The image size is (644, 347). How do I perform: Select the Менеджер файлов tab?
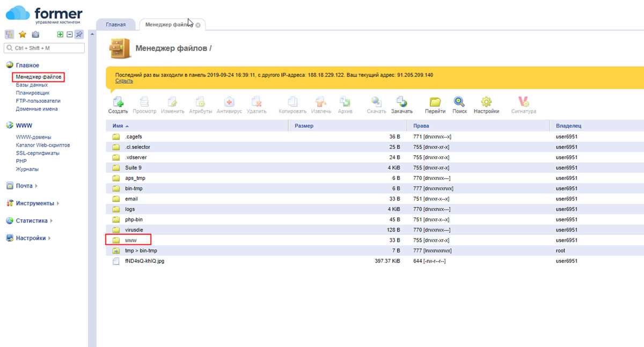point(172,25)
